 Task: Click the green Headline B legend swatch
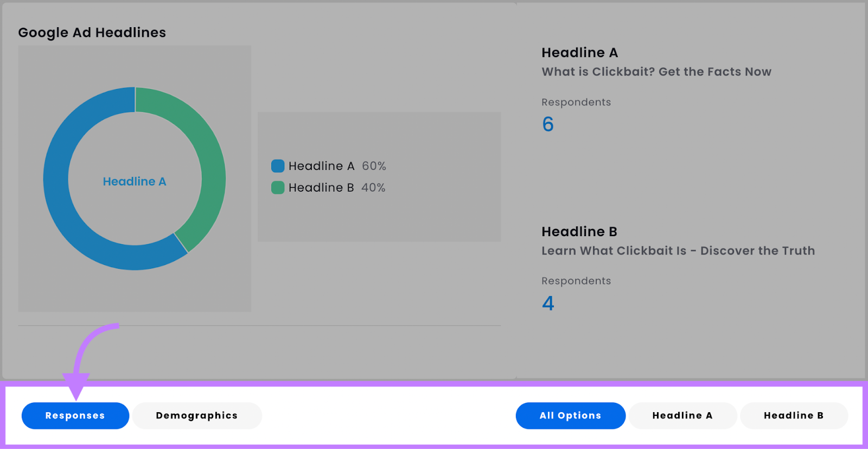point(278,188)
